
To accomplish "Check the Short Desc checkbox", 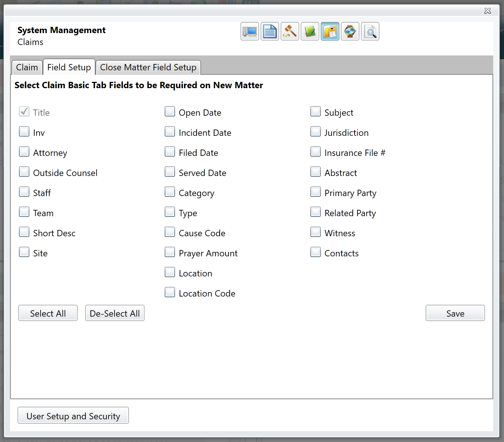I will (24, 232).
